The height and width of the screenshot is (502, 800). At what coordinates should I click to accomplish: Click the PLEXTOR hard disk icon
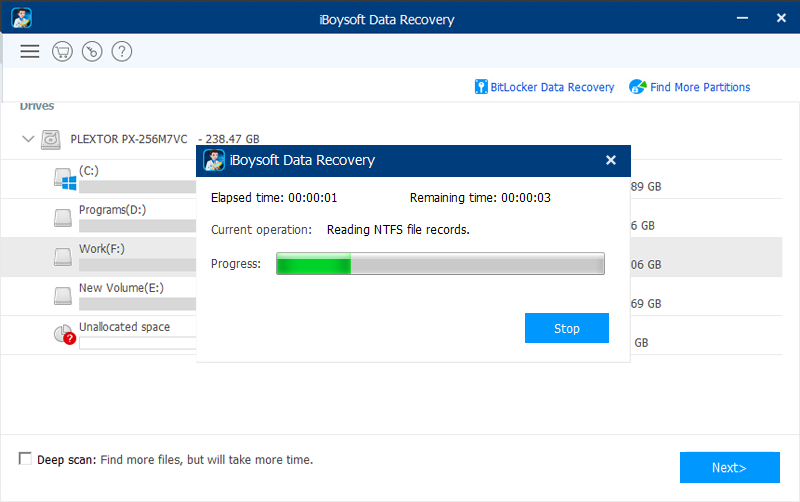pyautogui.click(x=51, y=140)
